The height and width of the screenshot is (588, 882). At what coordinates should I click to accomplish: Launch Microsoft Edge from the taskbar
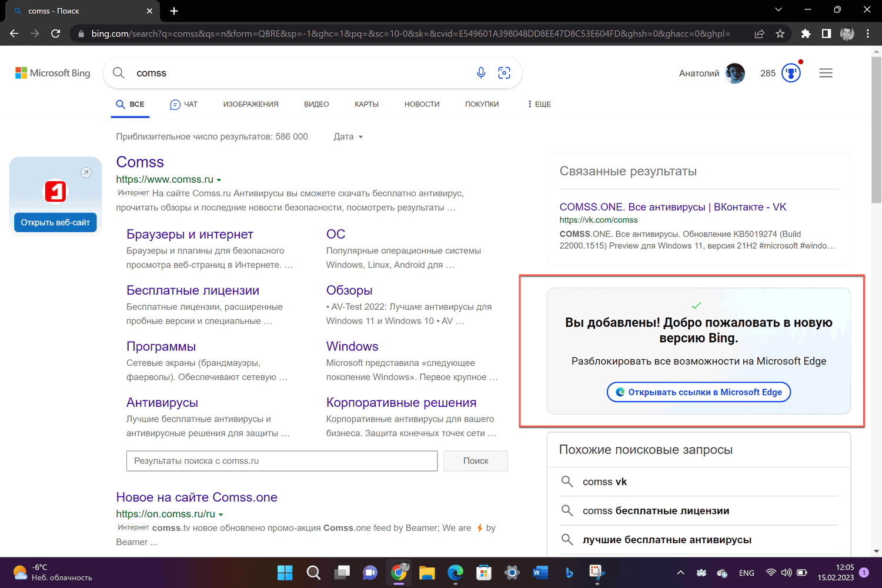455,572
